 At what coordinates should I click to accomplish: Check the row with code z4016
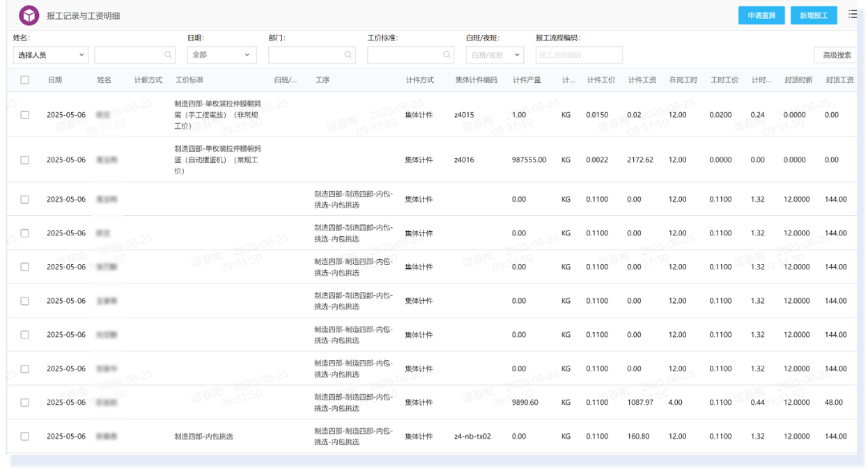pyautogui.click(x=25, y=160)
